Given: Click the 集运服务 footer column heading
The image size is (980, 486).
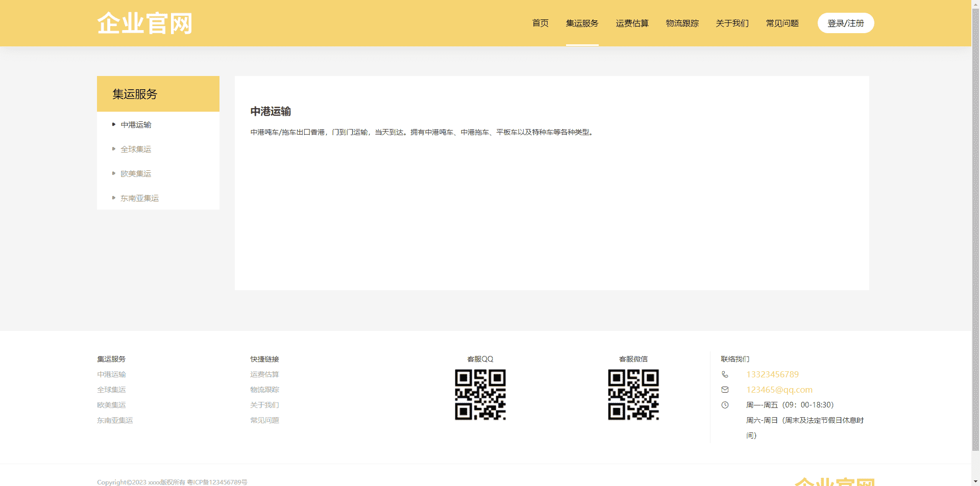Looking at the screenshot, I should click(111, 359).
